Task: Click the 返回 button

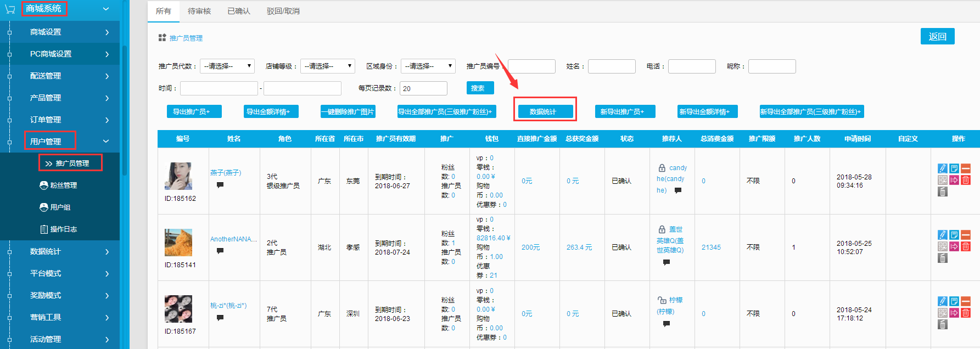Action: coord(937,36)
